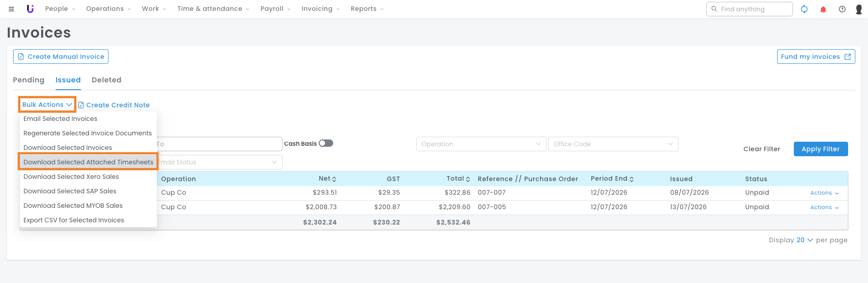Open the Office Code dropdown
Image resolution: width=868 pixels, height=283 pixels.
(613, 144)
